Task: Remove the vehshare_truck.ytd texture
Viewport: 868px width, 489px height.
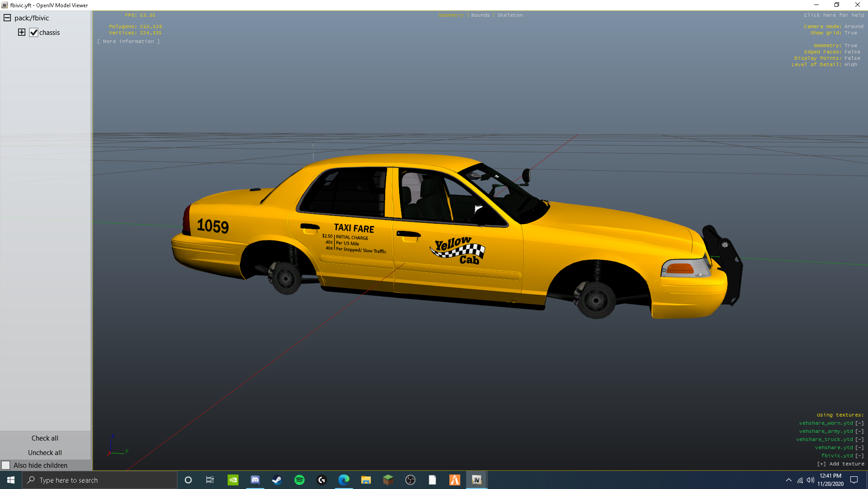Action: 859,439
